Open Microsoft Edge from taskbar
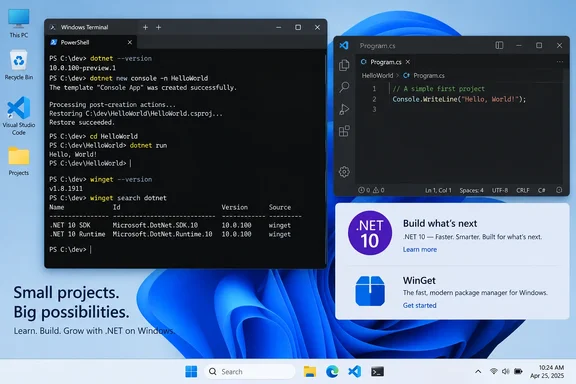 pos(332,372)
